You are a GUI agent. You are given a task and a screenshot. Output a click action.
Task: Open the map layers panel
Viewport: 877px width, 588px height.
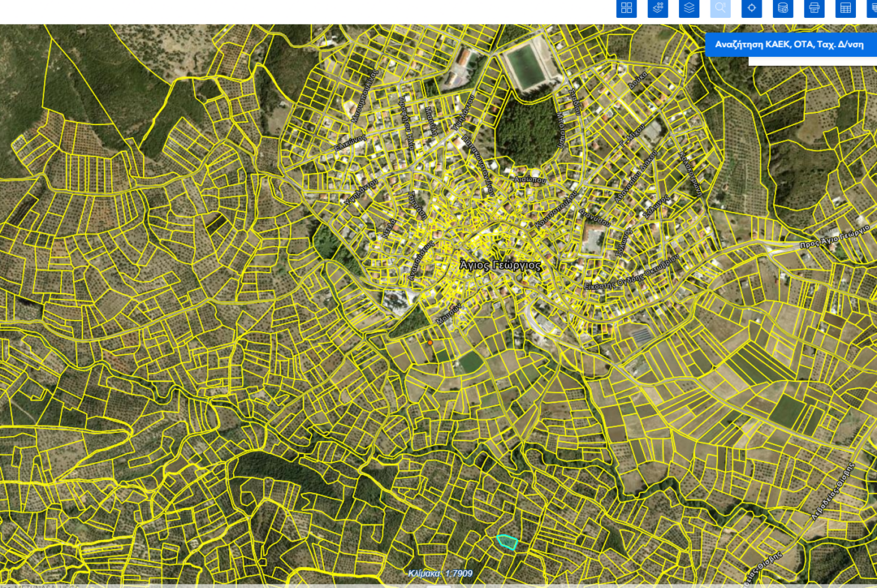[x=689, y=7]
